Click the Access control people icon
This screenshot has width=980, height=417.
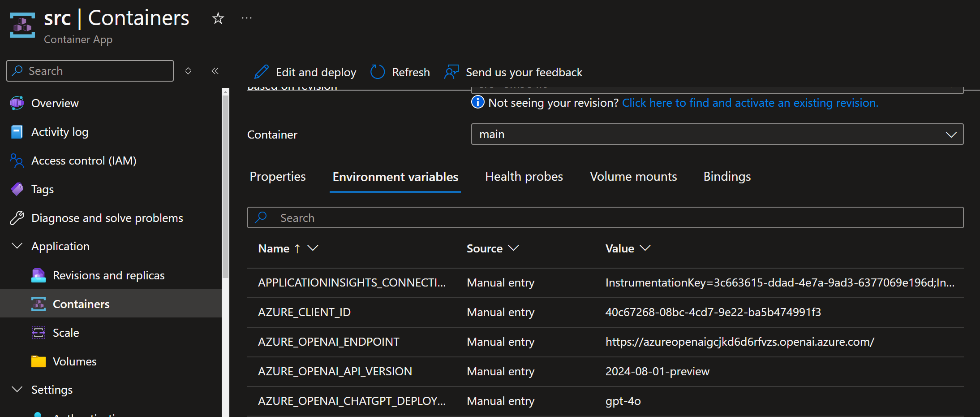click(x=17, y=161)
